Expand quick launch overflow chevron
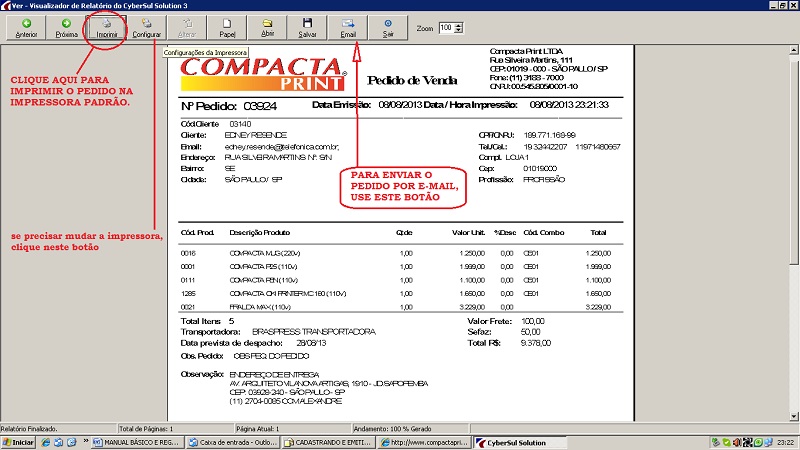 coord(86,441)
